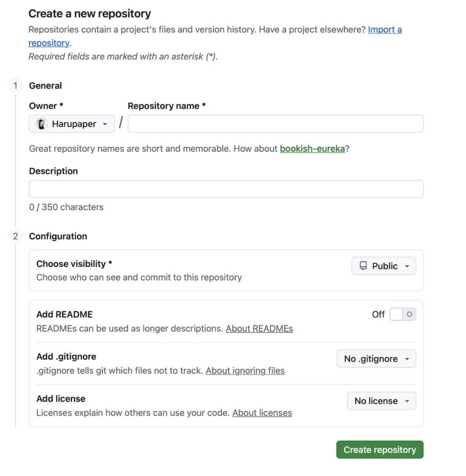Open the Import a repository link

[385, 30]
